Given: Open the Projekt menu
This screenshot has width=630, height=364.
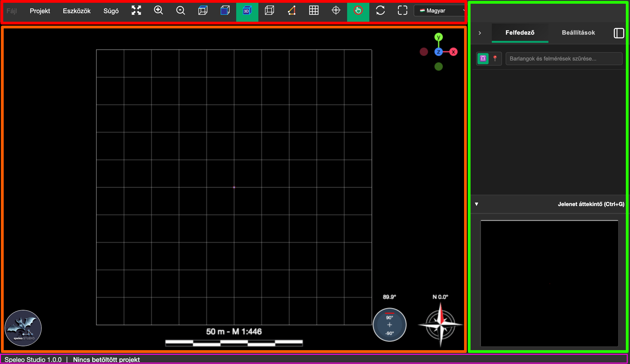Looking at the screenshot, I should click(x=40, y=11).
